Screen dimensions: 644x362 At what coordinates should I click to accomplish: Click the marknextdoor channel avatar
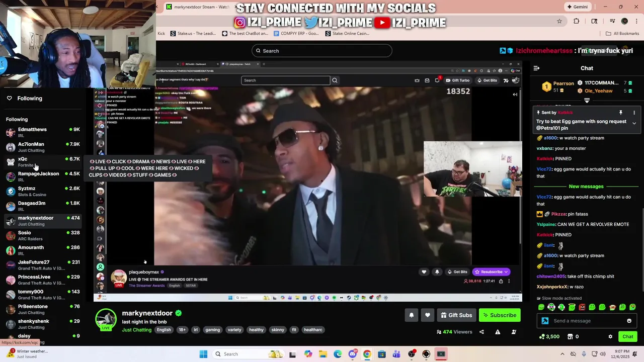click(106, 320)
